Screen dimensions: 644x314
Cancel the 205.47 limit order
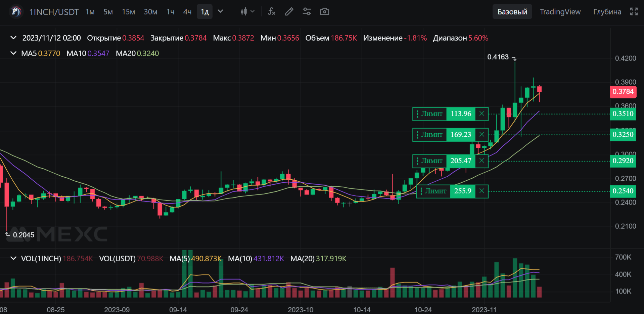482,161
